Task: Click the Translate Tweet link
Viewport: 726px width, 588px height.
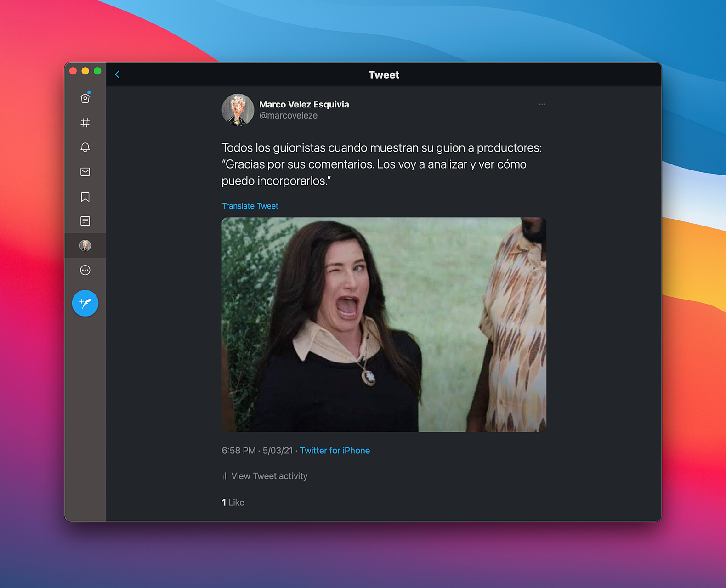Action: [250, 206]
